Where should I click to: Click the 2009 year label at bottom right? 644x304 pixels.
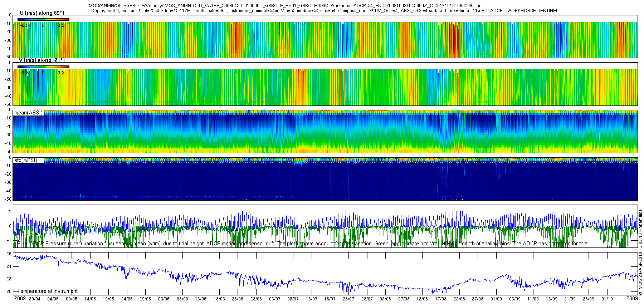coord(632,298)
